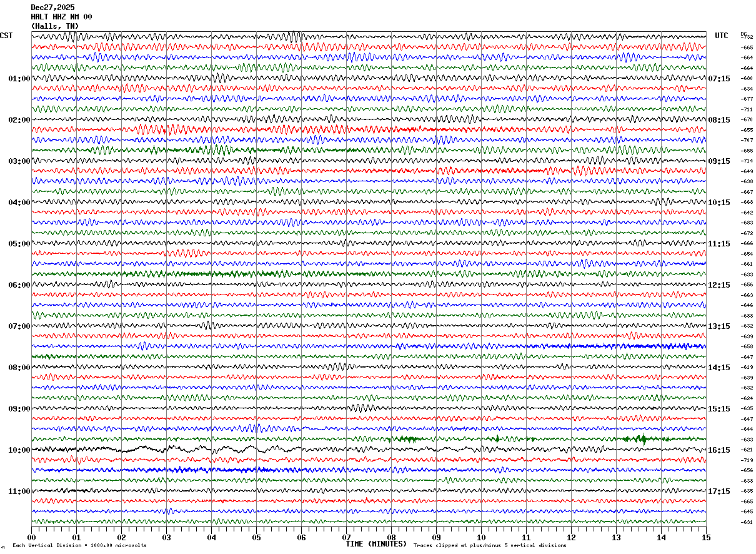Click the UTC timezone label
The image size is (756, 554).
(x=722, y=36)
